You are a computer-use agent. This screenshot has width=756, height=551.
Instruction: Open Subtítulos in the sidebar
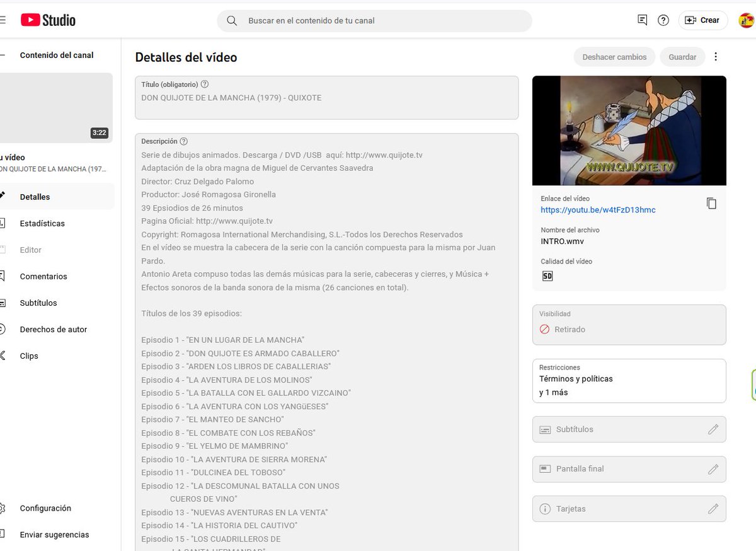[x=56, y=303]
